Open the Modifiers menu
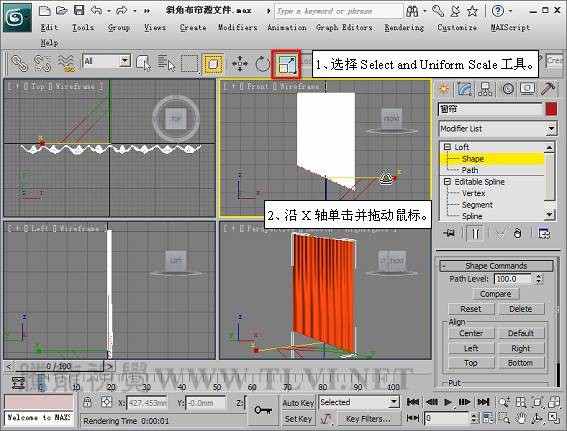 (238, 27)
